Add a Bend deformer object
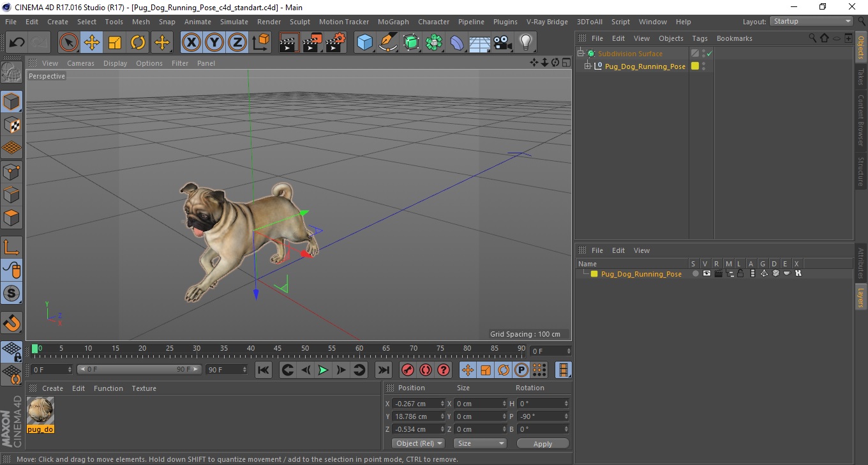 (457, 43)
